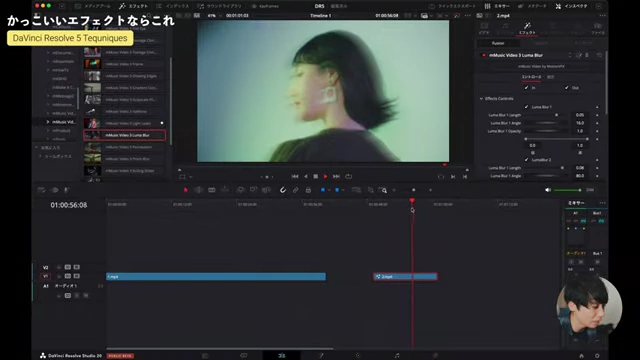Select mMusic Video 3 Light Leaks effect

point(124,123)
